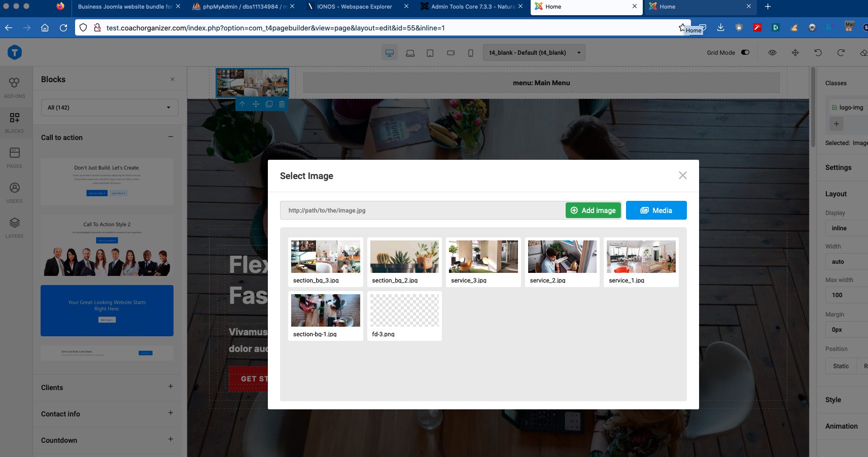Focus the image URL path field
This screenshot has height=457, width=868.
[423, 210]
